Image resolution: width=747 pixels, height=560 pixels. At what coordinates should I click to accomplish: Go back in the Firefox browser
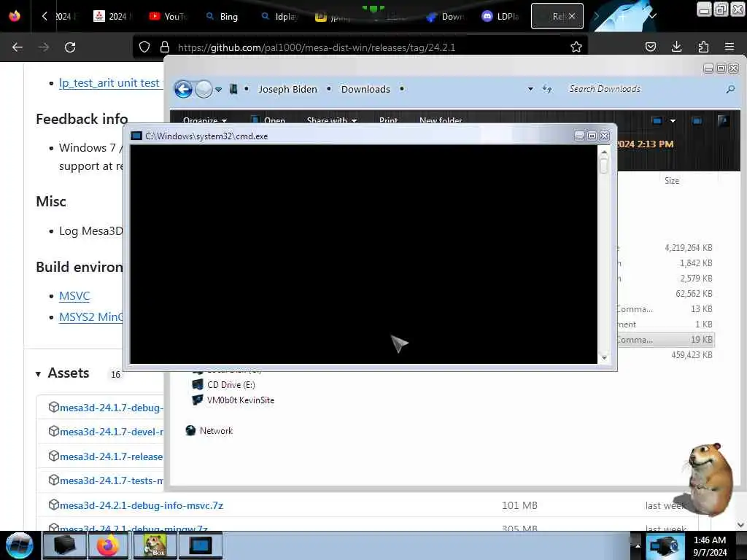18,47
